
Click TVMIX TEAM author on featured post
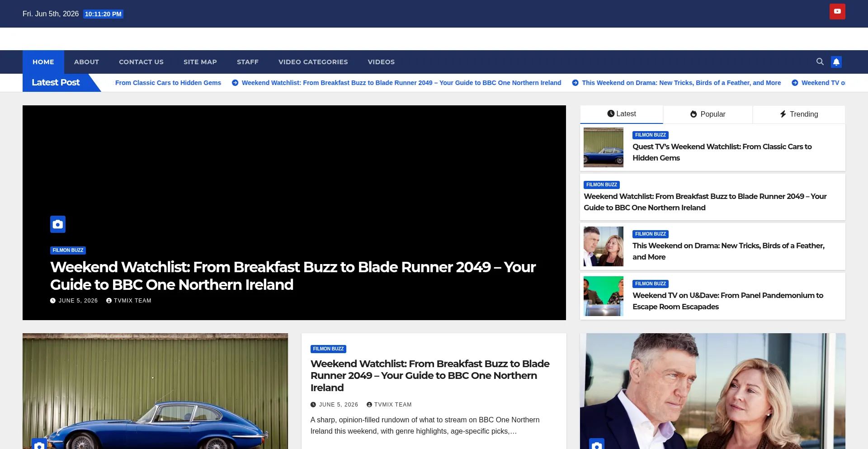(x=129, y=301)
